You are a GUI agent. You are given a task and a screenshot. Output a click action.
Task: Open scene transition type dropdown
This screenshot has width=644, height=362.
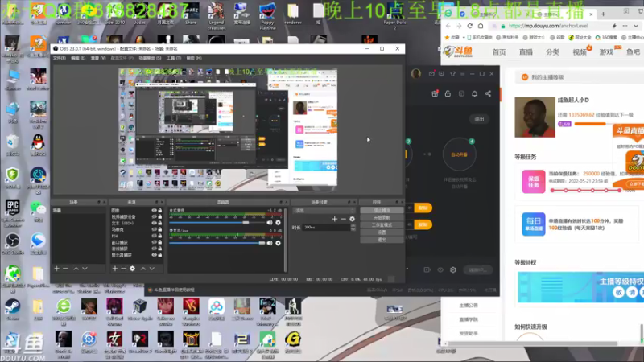(x=324, y=210)
